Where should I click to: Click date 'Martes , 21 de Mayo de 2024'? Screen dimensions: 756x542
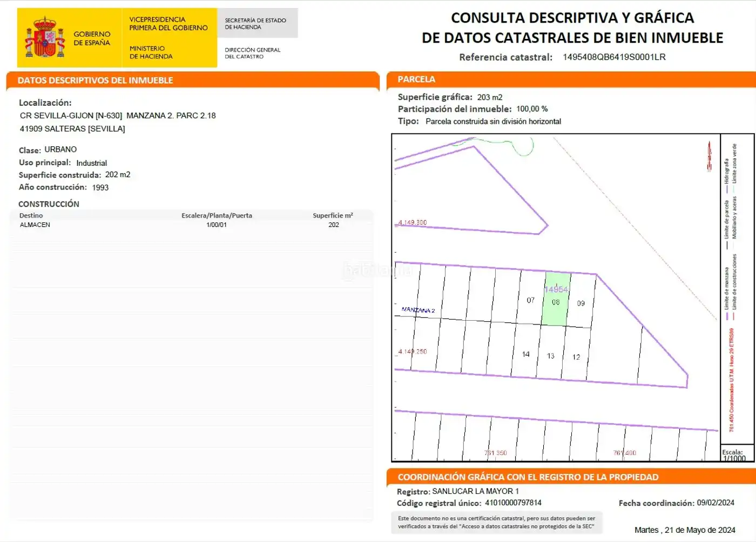685,530
